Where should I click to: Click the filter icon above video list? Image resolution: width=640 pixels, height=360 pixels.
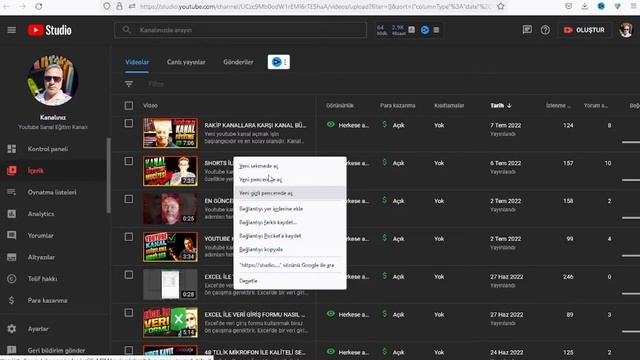[x=129, y=84]
